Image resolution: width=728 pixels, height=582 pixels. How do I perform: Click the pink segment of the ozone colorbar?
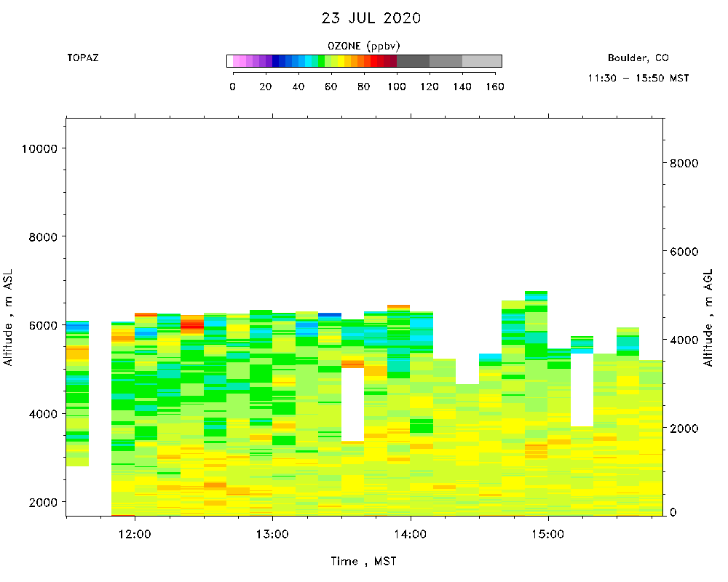(x=239, y=61)
